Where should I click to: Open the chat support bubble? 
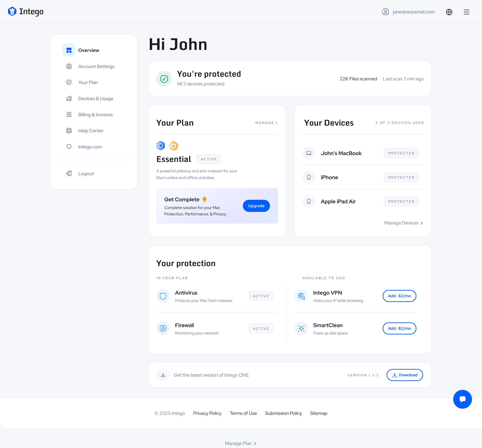click(462, 399)
